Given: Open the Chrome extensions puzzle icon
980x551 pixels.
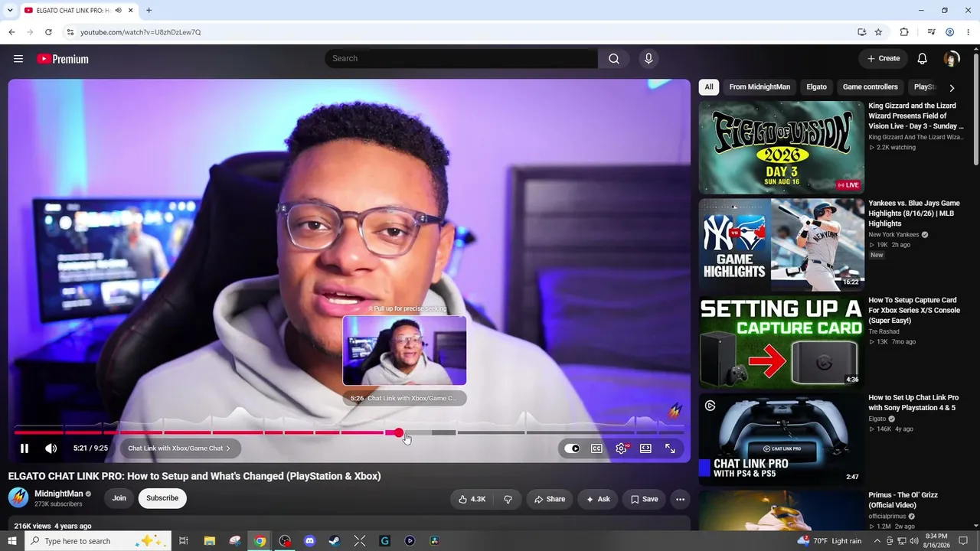Looking at the screenshot, I should 904,32.
